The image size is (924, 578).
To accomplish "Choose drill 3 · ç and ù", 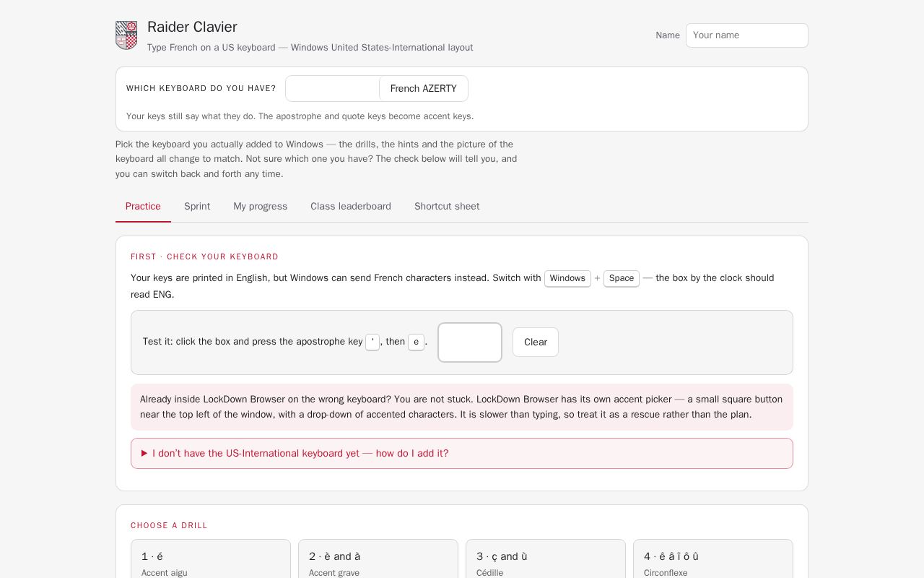I will [x=546, y=559].
